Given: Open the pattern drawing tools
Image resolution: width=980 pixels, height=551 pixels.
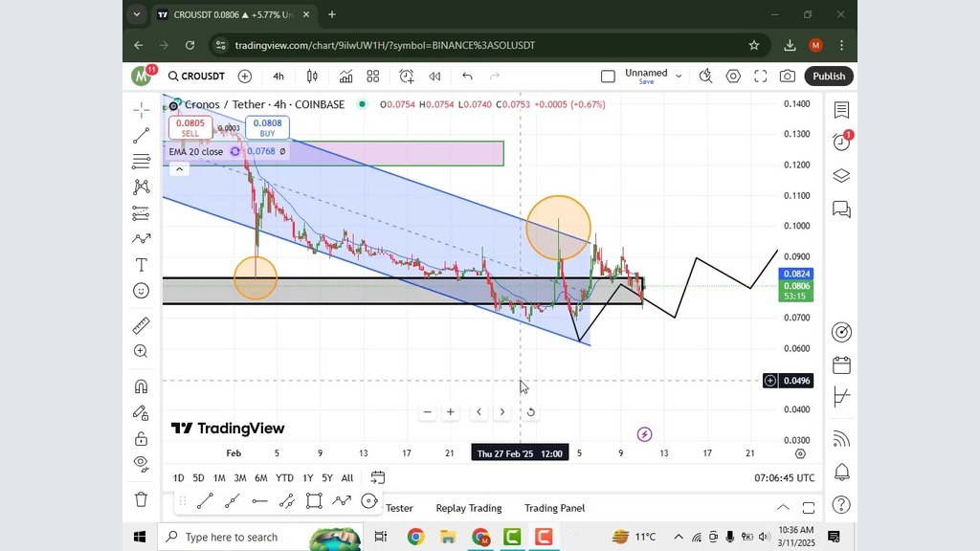Looking at the screenshot, I should tap(142, 187).
